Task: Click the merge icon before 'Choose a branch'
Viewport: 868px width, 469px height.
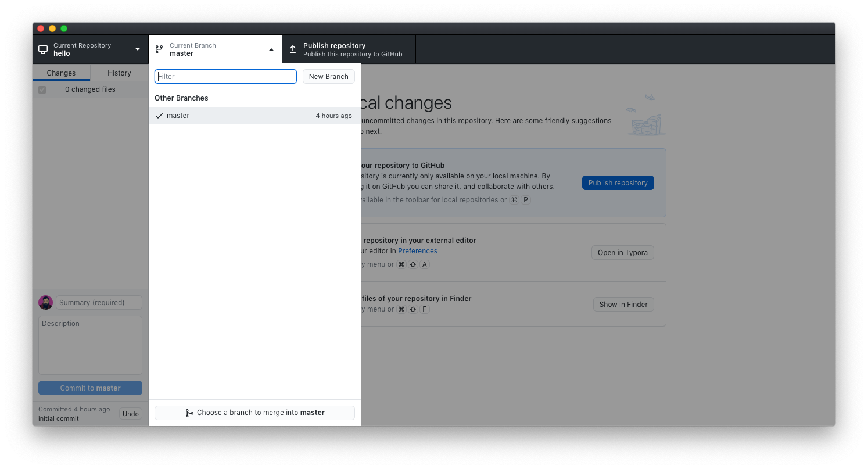Action: [x=190, y=413]
